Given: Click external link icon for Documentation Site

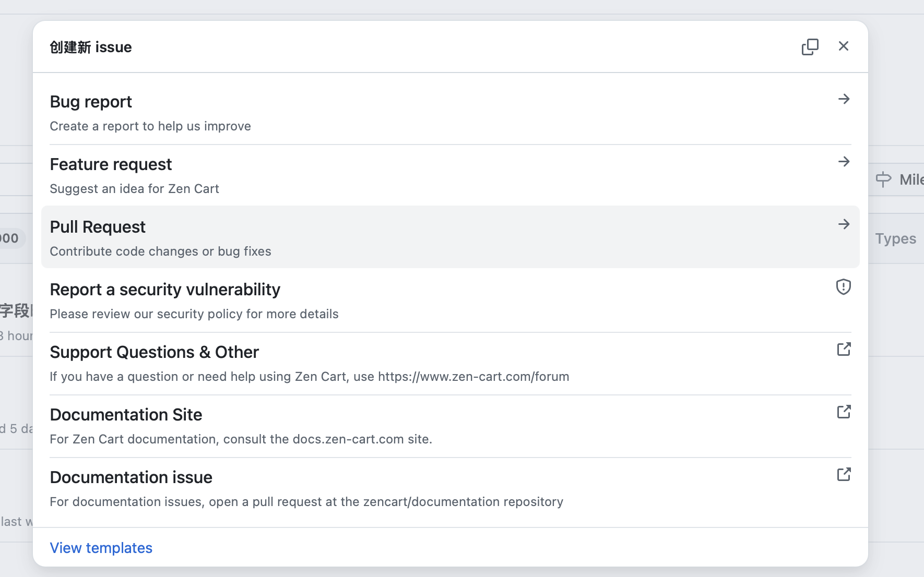Looking at the screenshot, I should click(x=844, y=412).
